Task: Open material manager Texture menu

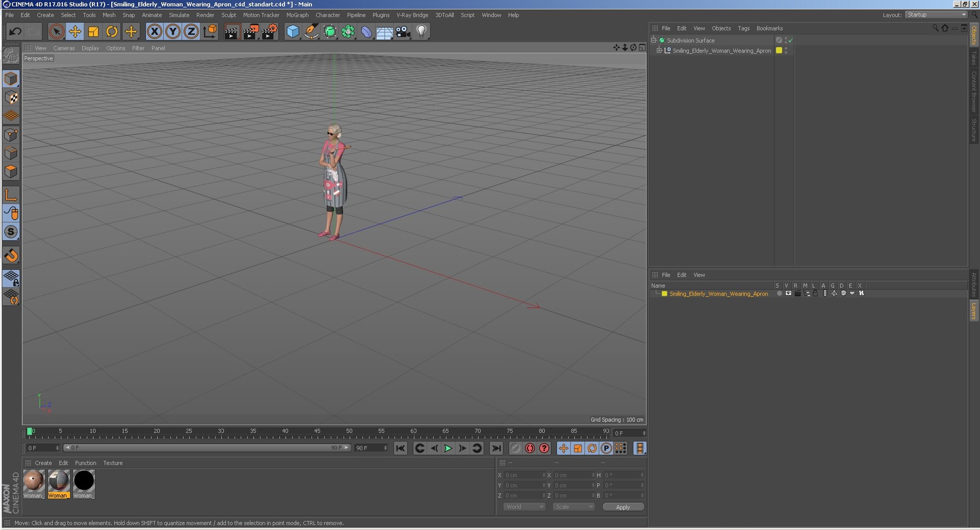Action: coord(113,463)
